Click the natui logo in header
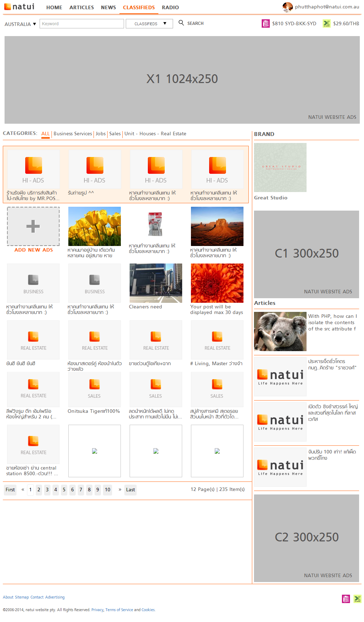Viewport: 364px width, 622px height. 19,7
